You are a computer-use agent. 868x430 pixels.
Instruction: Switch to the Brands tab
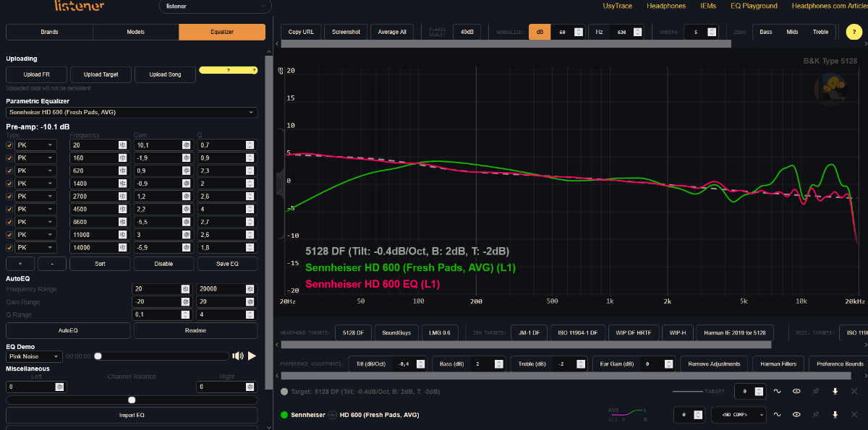[x=49, y=32]
